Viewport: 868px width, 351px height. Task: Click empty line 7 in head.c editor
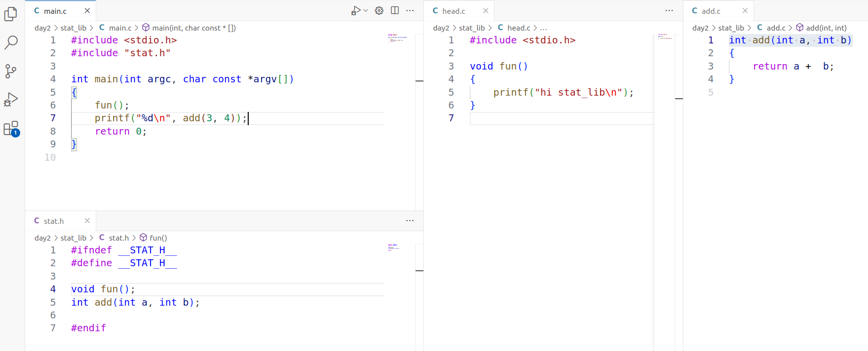click(562, 118)
